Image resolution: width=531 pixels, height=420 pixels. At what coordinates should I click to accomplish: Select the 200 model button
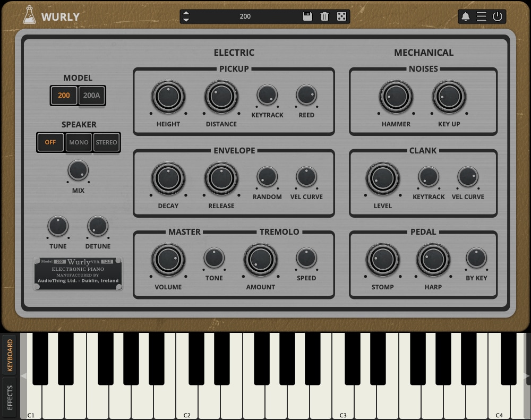(64, 96)
